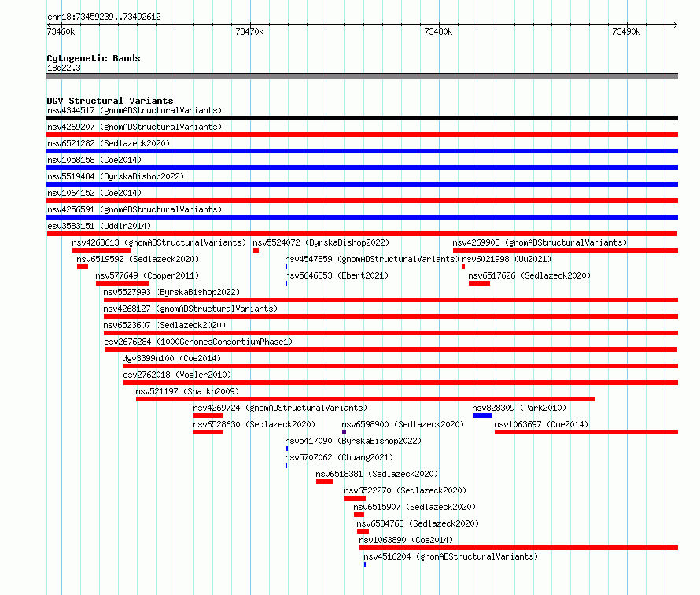Click the red nsv1063697 variant bar
The width and height of the screenshot is (700, 595).
(x=586, y=432)
